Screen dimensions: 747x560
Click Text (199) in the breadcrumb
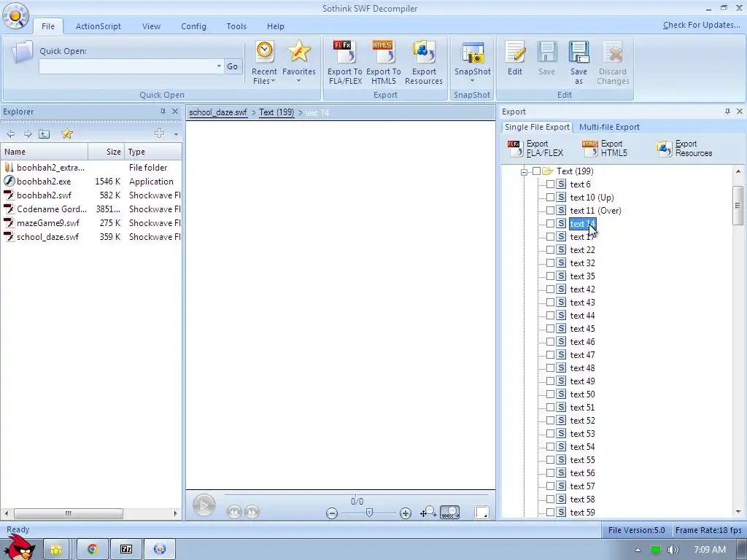coord(276,112)
